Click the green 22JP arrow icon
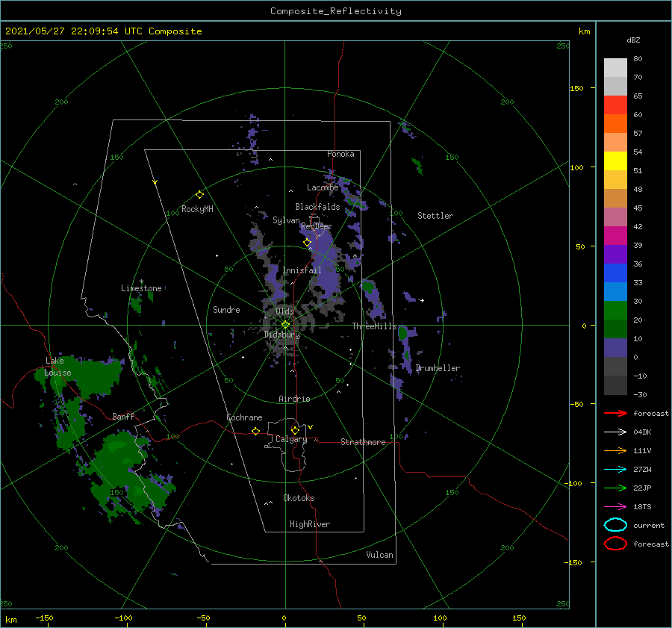This screenshot has width=672, height=628. point(615,488)
